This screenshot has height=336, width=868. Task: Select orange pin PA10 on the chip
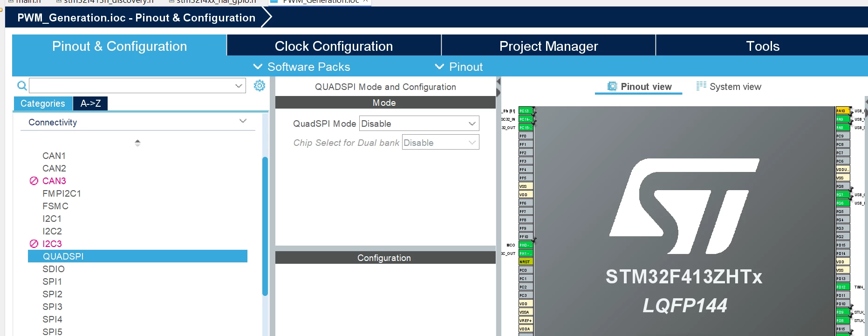pyautogui.click(x=843, y=111)
